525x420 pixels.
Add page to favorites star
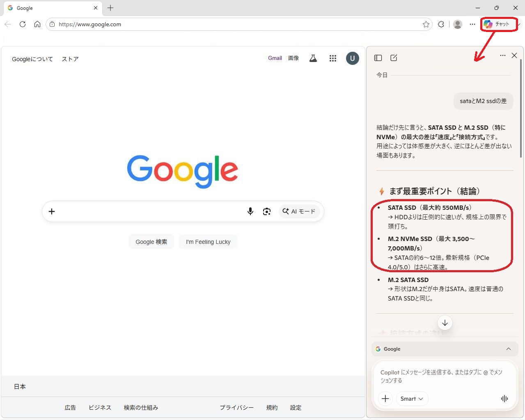point(426,24)
